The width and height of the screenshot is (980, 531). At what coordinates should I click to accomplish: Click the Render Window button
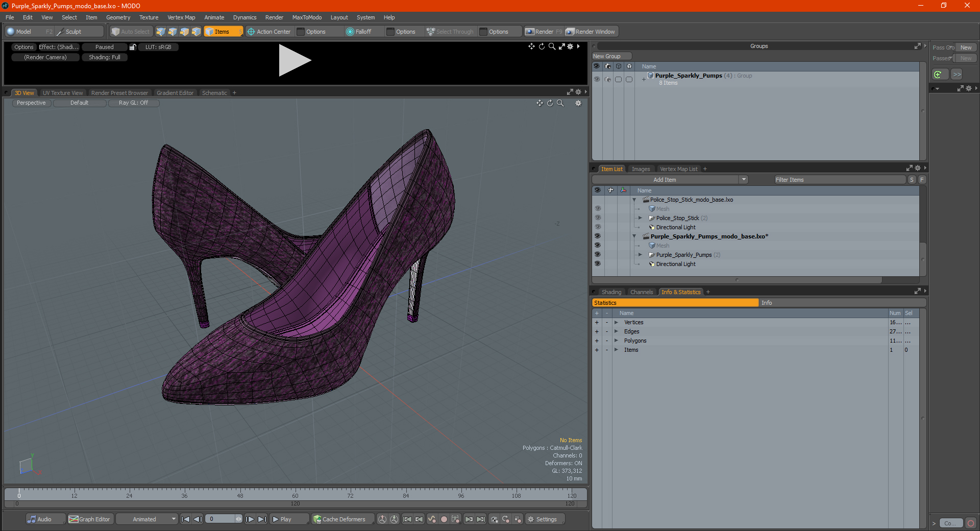pyautogui.click(x=591, y=32)
